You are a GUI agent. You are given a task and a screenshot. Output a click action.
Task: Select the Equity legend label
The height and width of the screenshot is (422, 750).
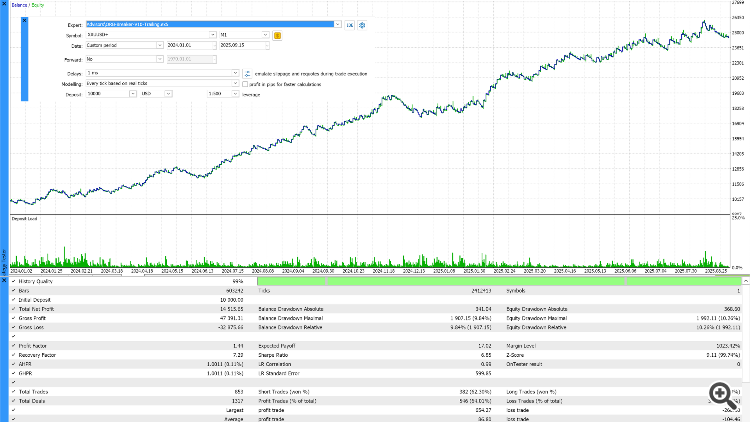37,6
